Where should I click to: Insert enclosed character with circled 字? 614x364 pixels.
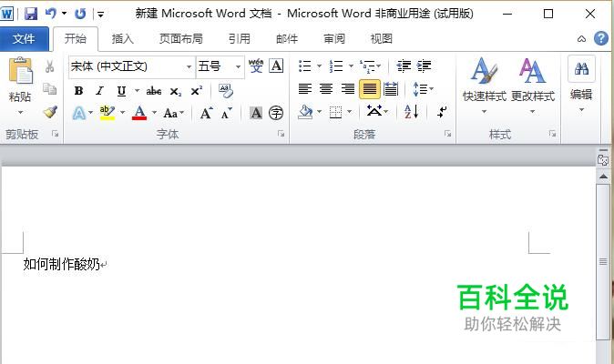(276, 113)
